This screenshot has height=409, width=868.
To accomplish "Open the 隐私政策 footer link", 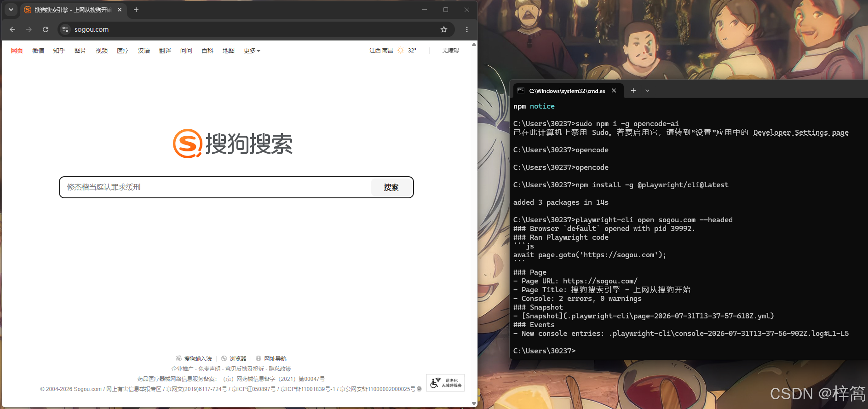I will (280, 369).
